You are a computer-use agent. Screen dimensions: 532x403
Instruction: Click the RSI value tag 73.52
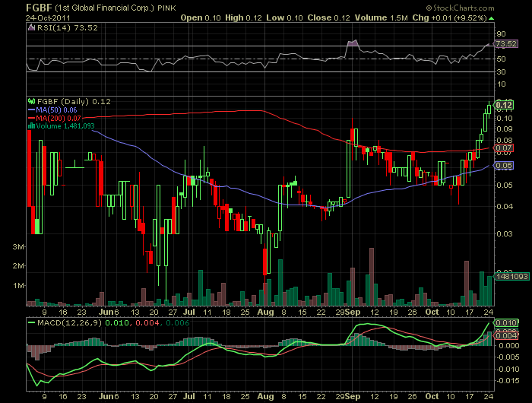(506, 44)
